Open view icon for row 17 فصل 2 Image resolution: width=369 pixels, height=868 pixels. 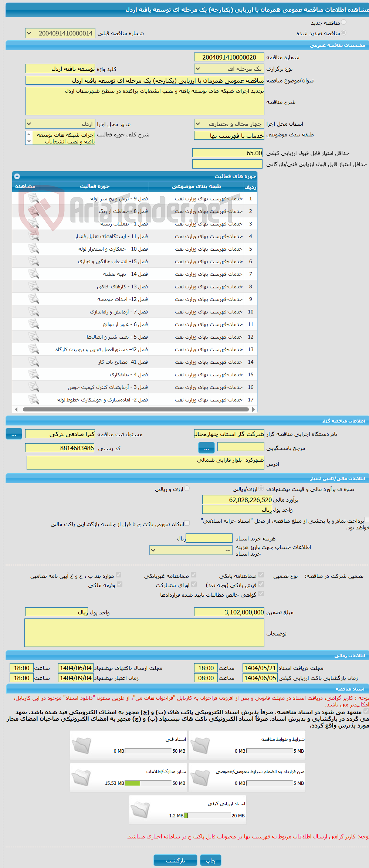coord(34,400)
